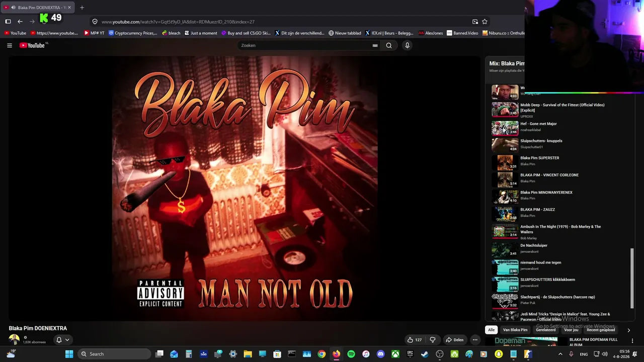Open picture-in-picture icon in address bar
Image resolution: width=644 pixels, height=362 pixels.
(x=475, y=22)
